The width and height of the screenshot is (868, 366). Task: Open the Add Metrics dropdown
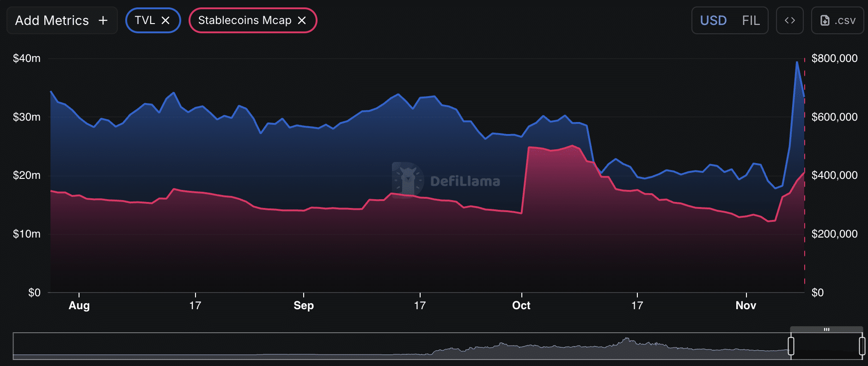pyautogui.click(x=52, y=21)
